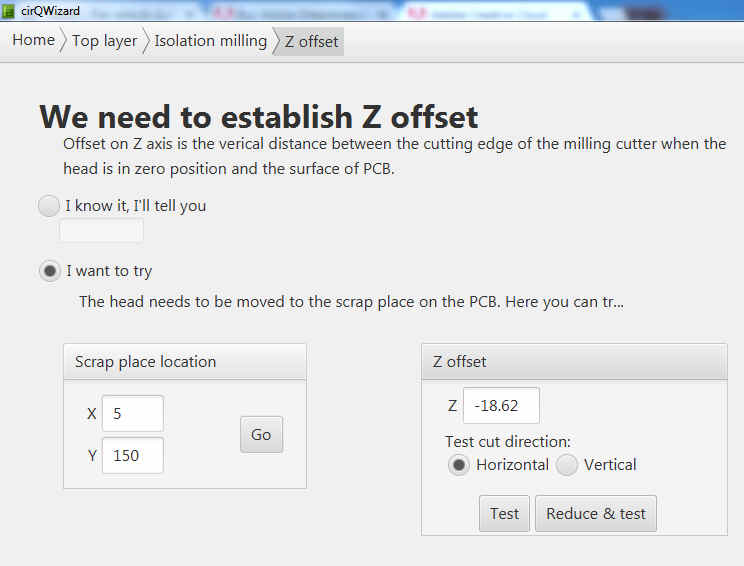Click the Reduce & test button
744x566 pixels.
pyautogui.click(x=595, y=514)
